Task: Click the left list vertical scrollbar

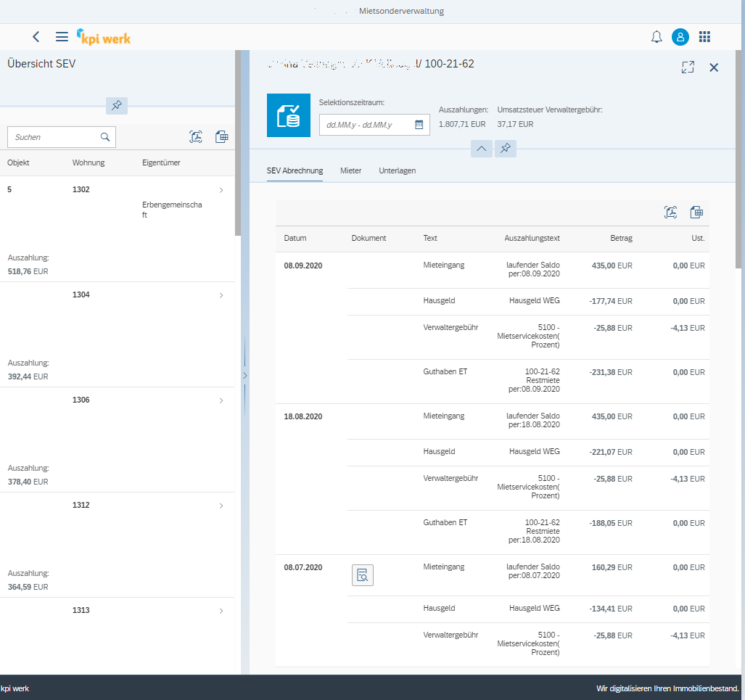Action: 238,143
